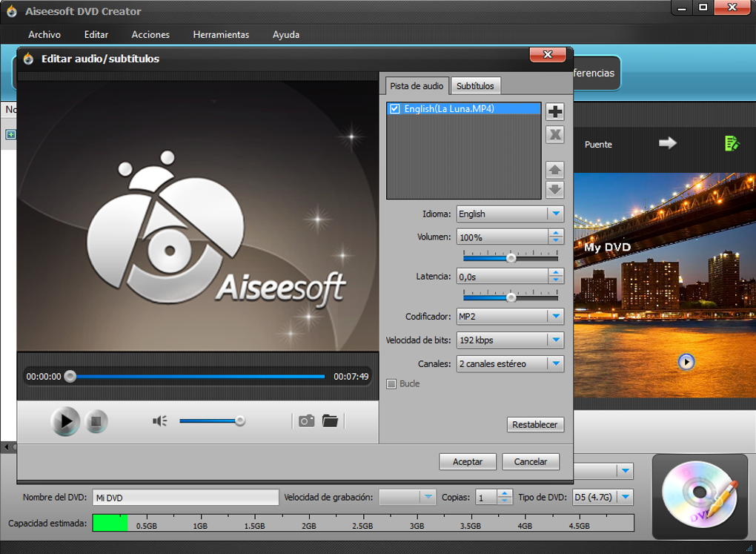Screen dimensions: 756x554
Task: Open the Herramientas menu
Action: pos(221,35)
